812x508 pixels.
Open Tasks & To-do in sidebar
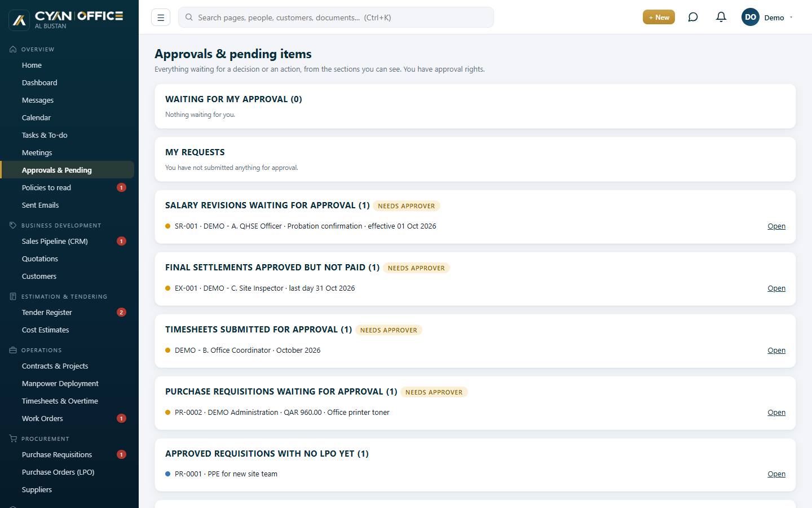point(67,135)
